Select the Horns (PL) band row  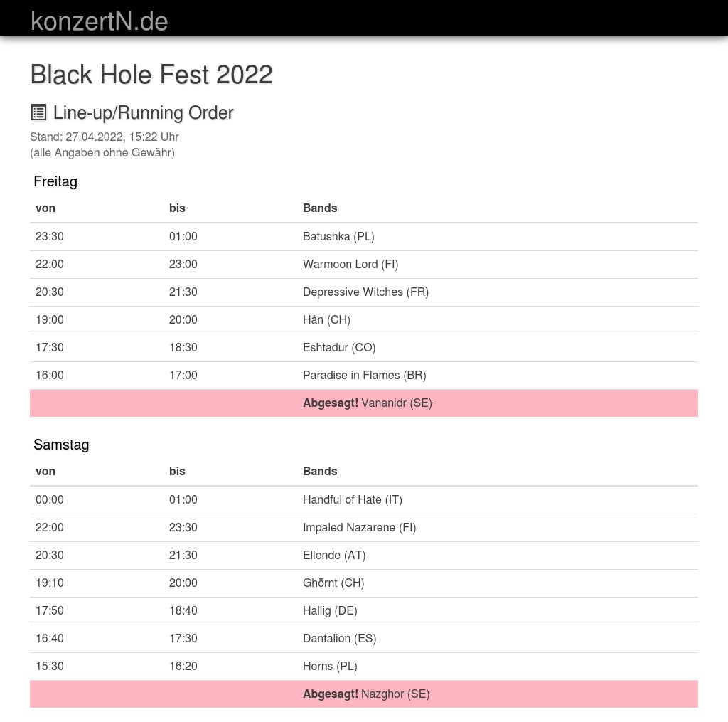pos(330,666)
